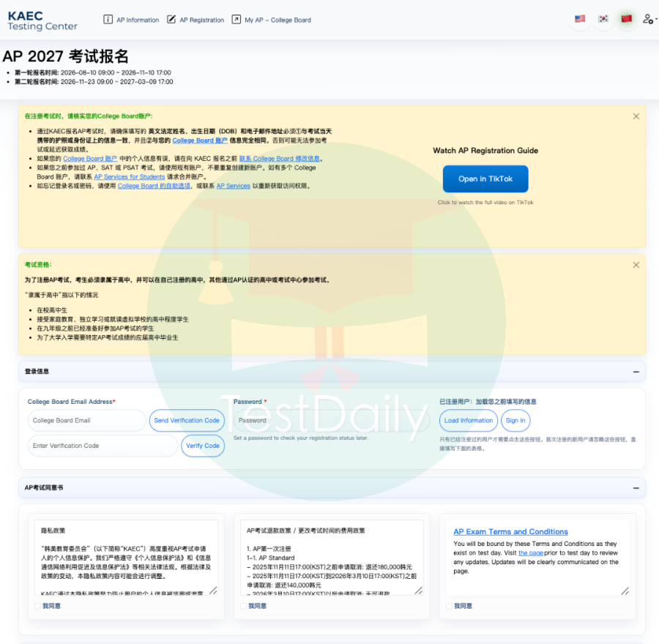The width and height of the screenshot is (659, 644).
Task: Collapse the AP考试同意书 section
Action: (x=636, y=487)
